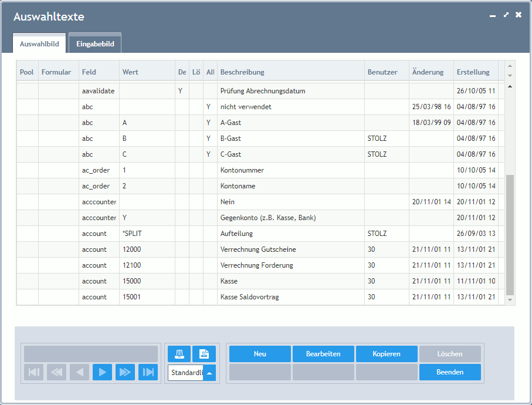
Task: Select the Kontonummer row
Action: click(260, 170)
